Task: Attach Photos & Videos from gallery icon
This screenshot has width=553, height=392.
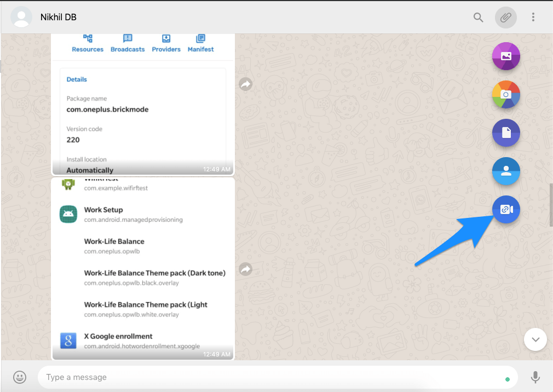Action: (506, 56)
